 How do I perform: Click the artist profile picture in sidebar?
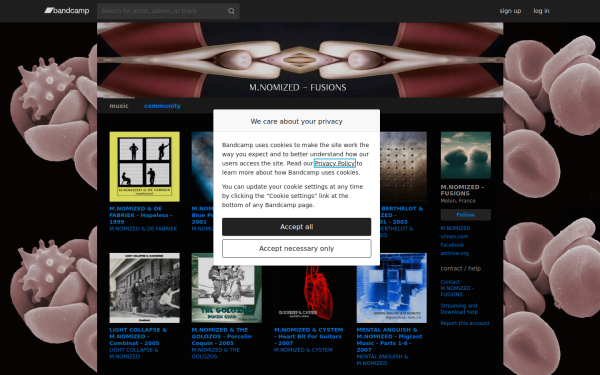(x=466, y=155)
